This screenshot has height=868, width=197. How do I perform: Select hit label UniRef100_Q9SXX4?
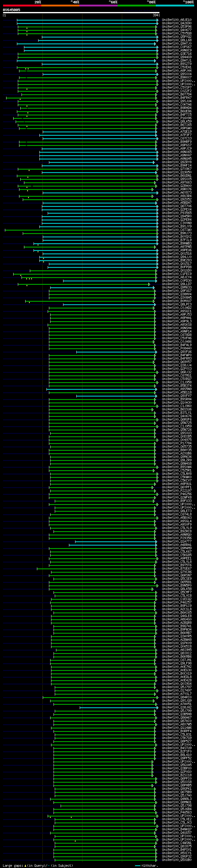[177, 74]
